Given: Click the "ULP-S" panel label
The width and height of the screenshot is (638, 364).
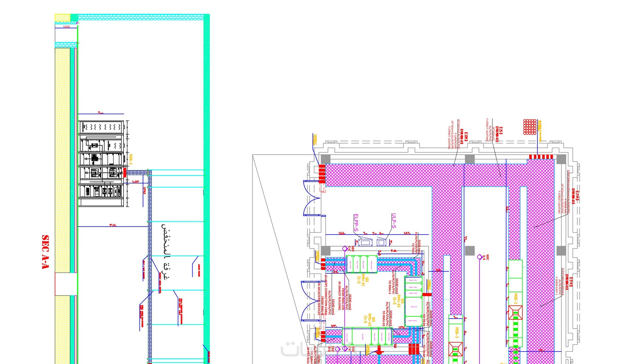Looking at the screenshot, I should tap(394, 221).
